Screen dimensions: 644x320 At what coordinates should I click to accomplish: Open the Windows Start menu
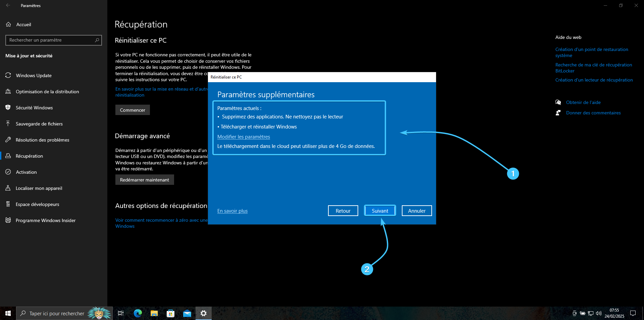pyautogui.click(x=8, y=313)
